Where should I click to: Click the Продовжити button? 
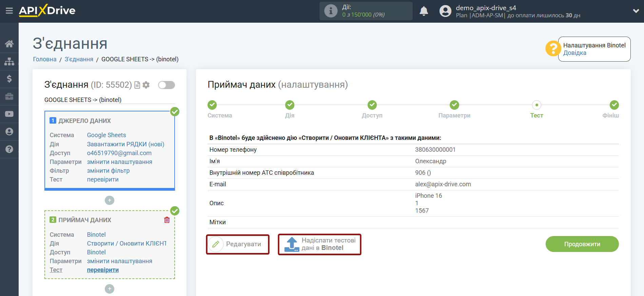click(582, 244)
